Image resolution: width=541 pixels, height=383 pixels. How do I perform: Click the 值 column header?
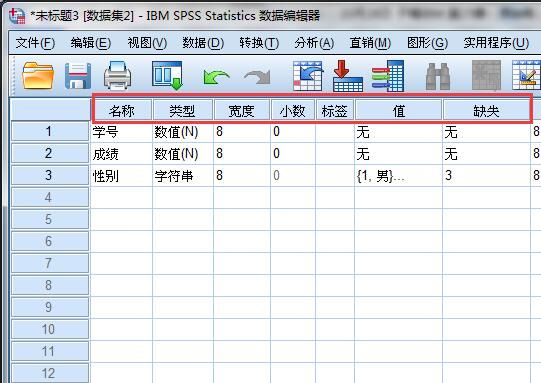tap(399, 110)
